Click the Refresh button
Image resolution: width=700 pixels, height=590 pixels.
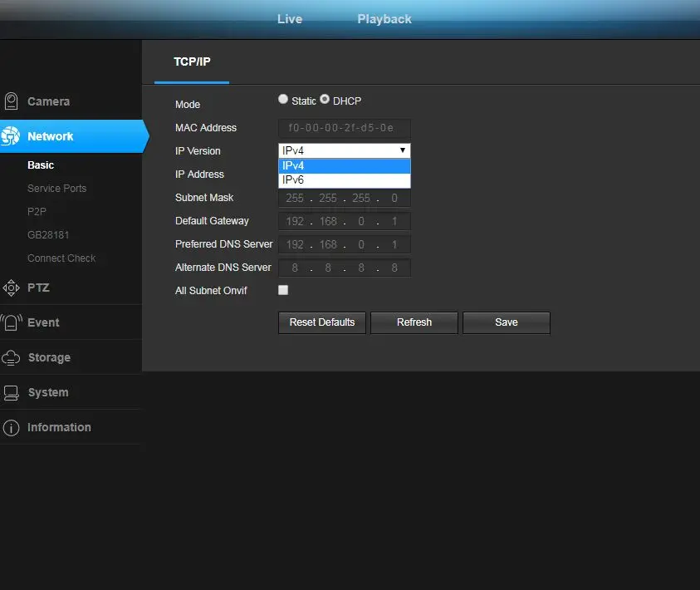414,322
